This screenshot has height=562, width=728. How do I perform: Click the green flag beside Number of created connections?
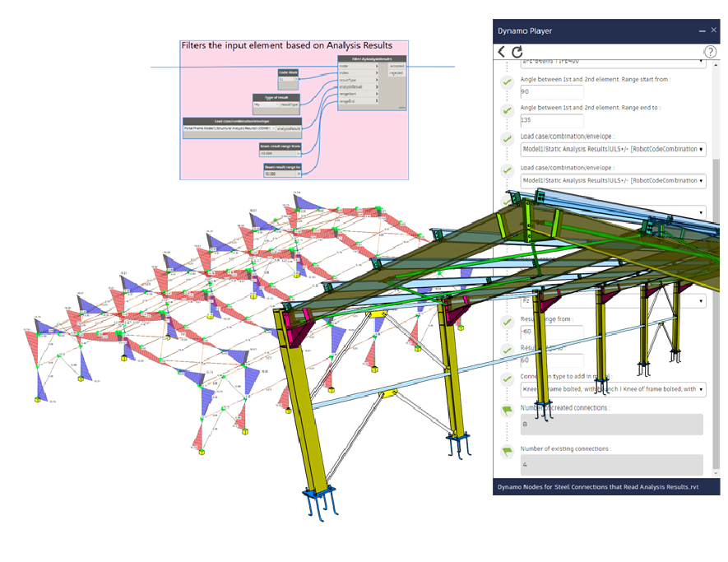pyautogui.click(x=506, y=408)
